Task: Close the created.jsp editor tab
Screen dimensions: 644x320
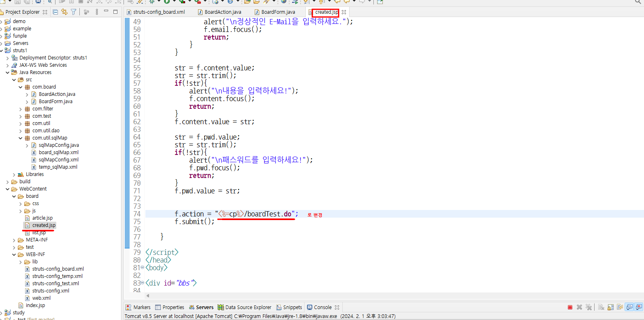Action: pyautogui.click(x=344, y=12)
